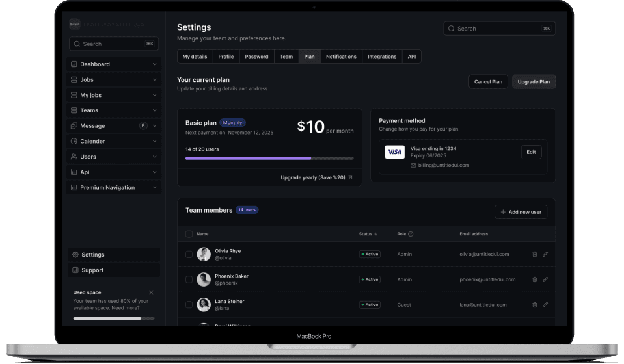Open the Notifications tab
The width and height of the screenshot is (624, 364).
(342, 57)
